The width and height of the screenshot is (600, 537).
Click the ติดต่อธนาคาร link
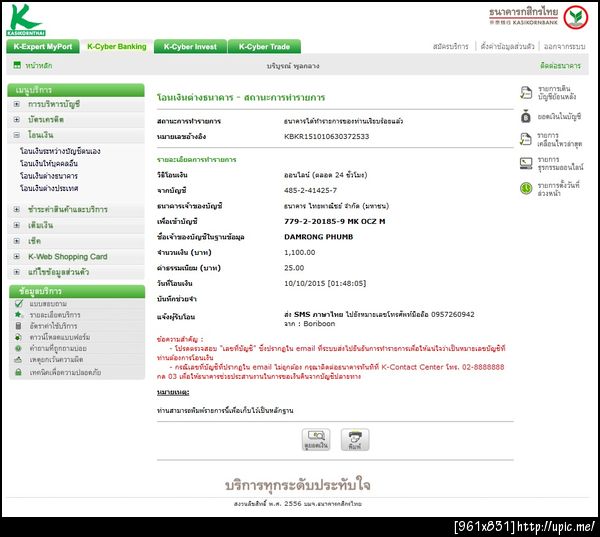pyautogui.click(x=560, y=65)
